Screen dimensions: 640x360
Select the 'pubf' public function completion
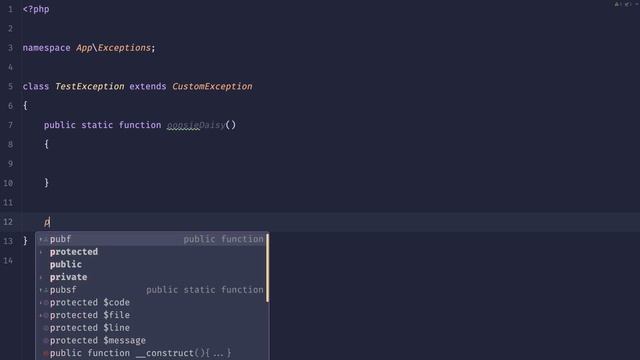pyautogui.click(x=151, y=239)
